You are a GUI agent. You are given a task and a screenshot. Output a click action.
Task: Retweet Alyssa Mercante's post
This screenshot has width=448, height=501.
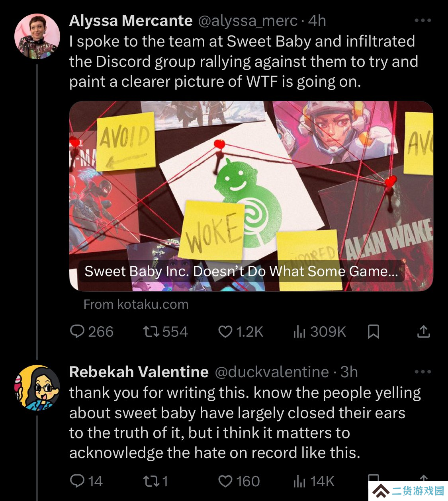coord(165,331)
